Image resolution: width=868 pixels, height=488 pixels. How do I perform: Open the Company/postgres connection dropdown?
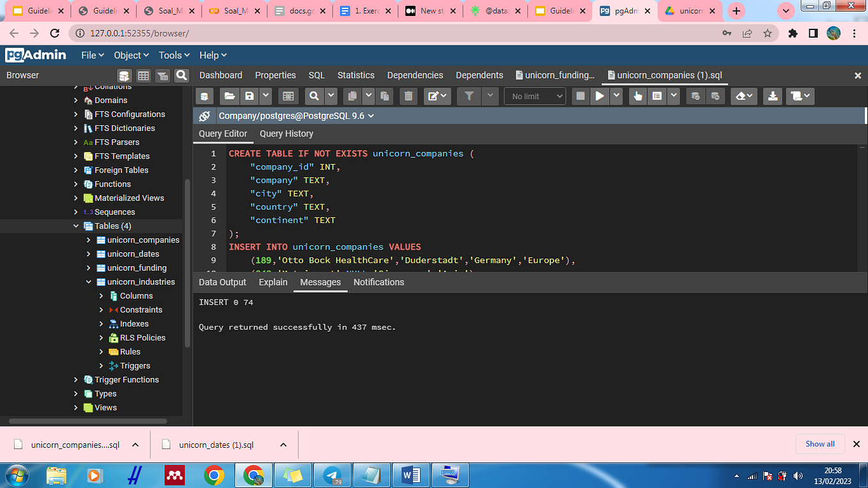click(x=296, y=116)
